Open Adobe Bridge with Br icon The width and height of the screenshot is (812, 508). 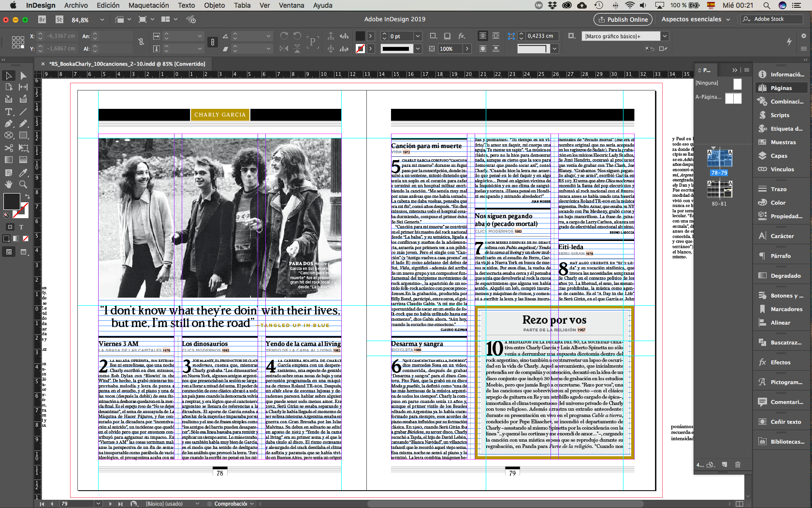coord(42,19)
